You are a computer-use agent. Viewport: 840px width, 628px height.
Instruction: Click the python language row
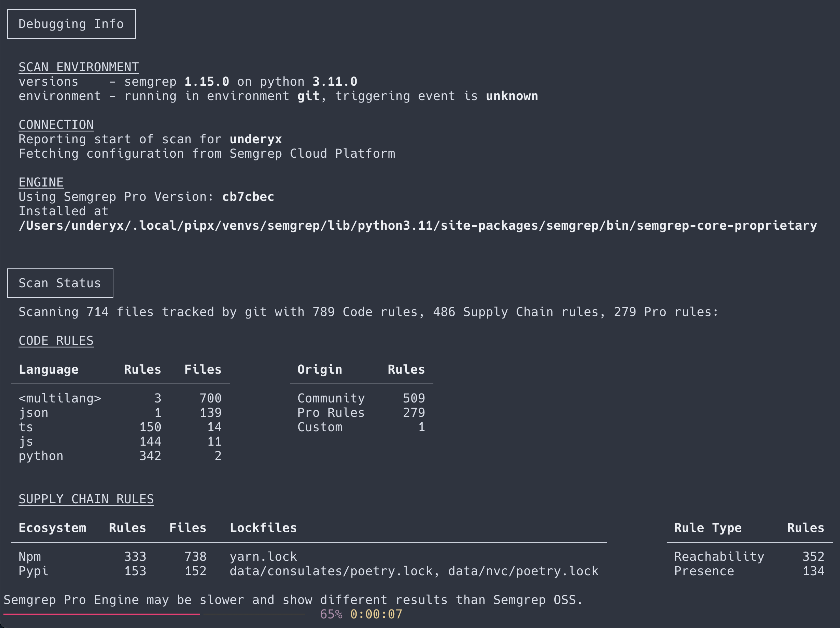41,456
